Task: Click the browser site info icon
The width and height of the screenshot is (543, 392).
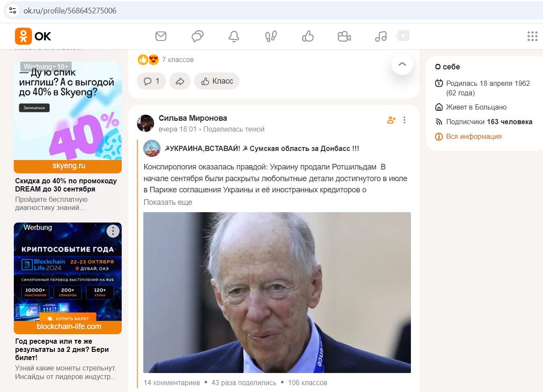Action: tap(13, 10)
